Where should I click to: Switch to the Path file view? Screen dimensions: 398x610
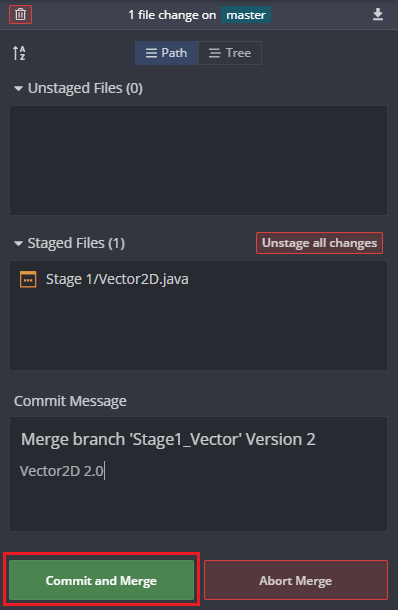click(167, 53)
